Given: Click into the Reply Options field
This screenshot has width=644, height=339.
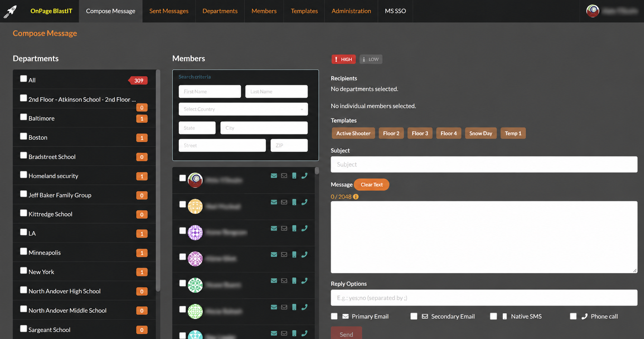Looking at the screenshot, I should tap(484, 298).
